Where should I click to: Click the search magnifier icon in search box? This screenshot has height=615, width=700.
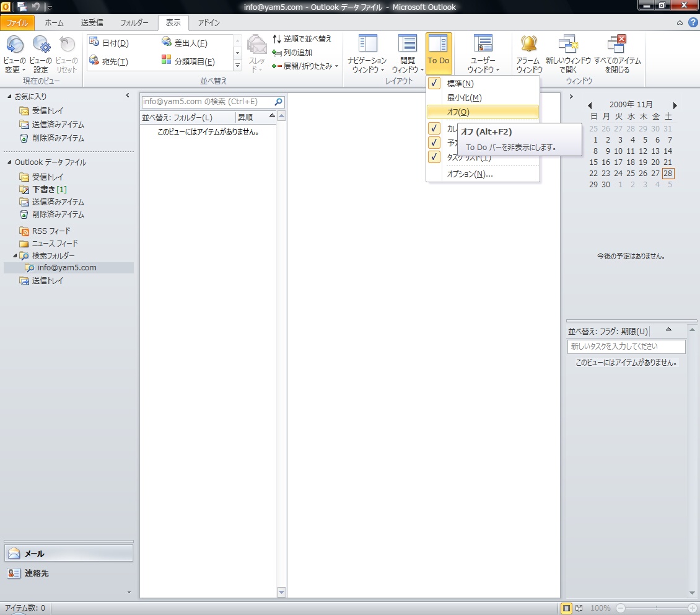point(278,102)
